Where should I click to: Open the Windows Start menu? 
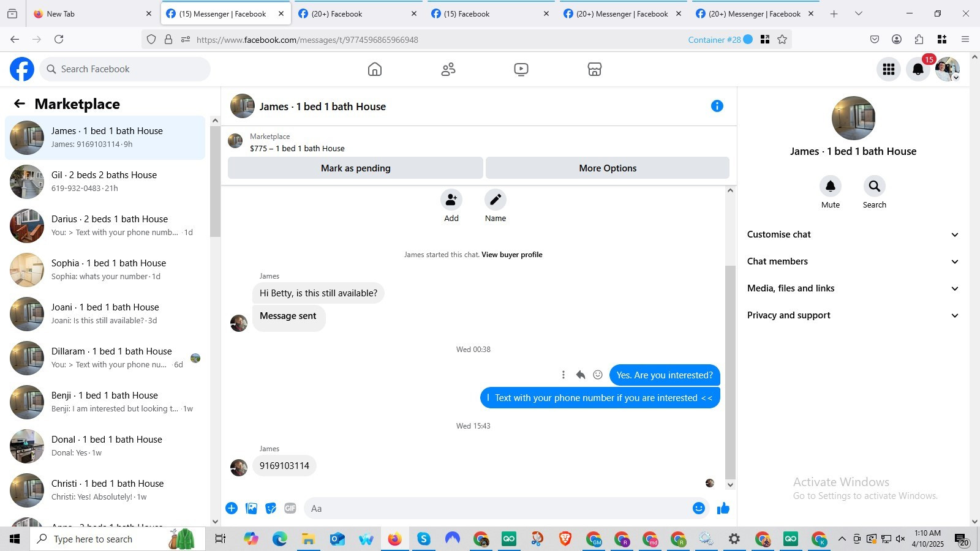click(15, 539)
